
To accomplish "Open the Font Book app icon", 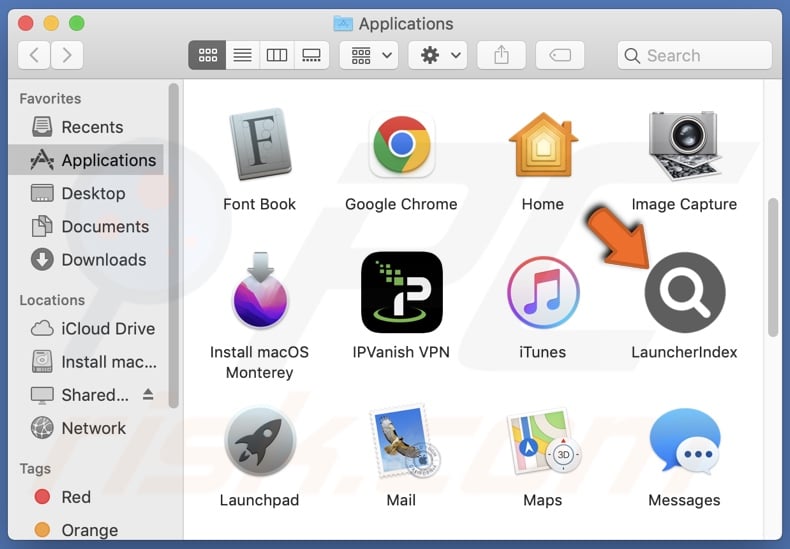I will 259,144.
